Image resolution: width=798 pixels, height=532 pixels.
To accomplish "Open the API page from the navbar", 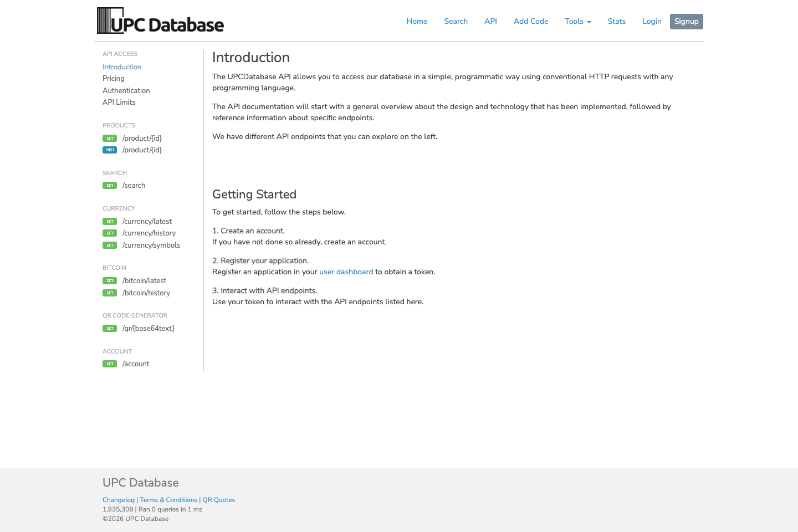I will (490, 21).
